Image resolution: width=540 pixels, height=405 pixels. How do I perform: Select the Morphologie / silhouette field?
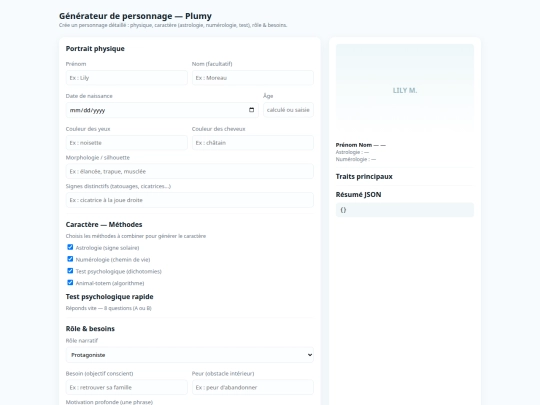click(190, 171)
